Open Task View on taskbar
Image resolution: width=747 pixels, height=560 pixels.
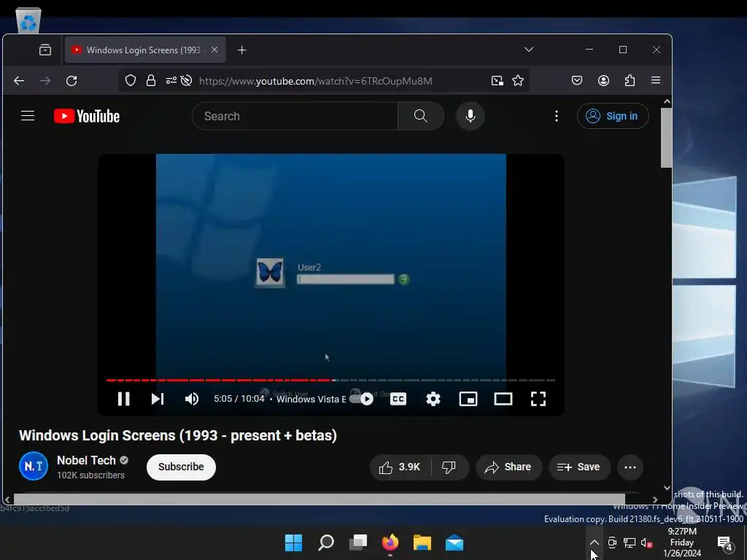pos(358,542)
